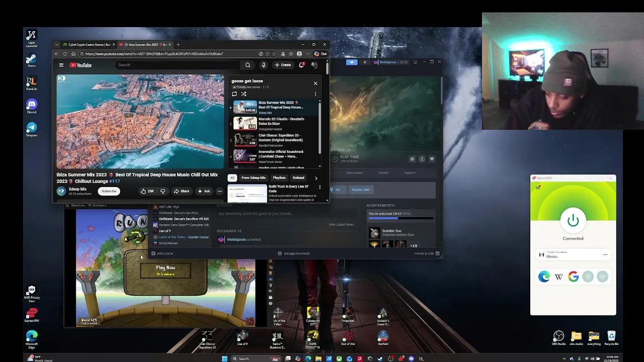Select Lies of P in Steam library list

[165, 231]
